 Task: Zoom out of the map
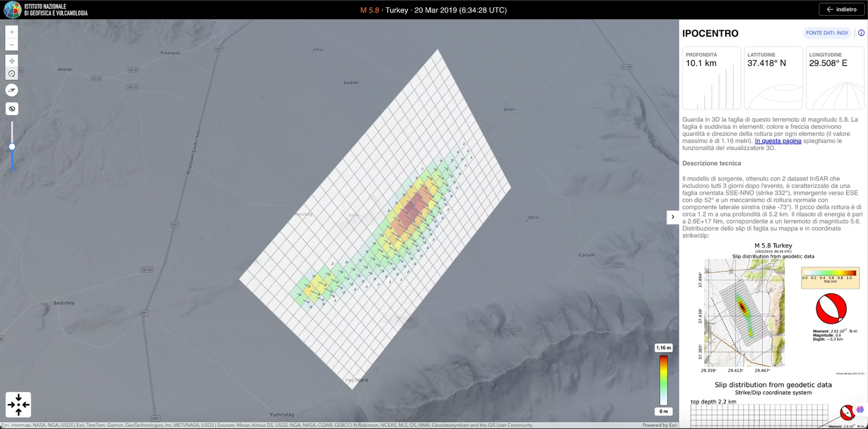(x=12, y=45)
